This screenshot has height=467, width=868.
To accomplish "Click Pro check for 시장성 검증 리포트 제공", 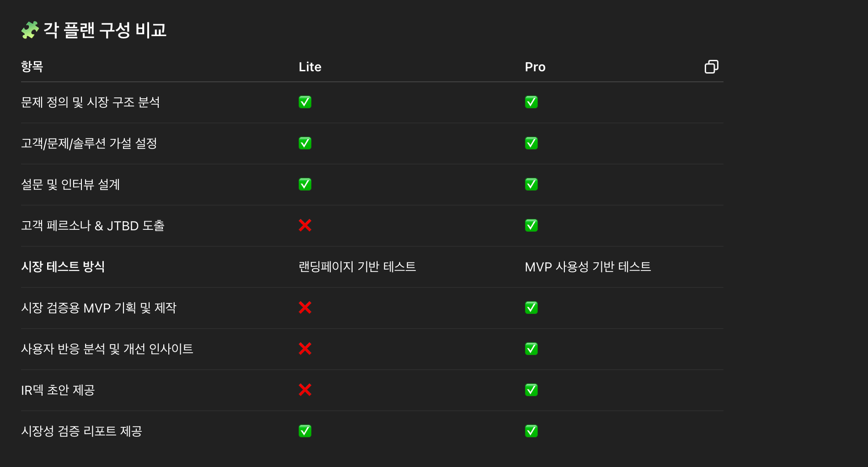I will pos(531,431).
